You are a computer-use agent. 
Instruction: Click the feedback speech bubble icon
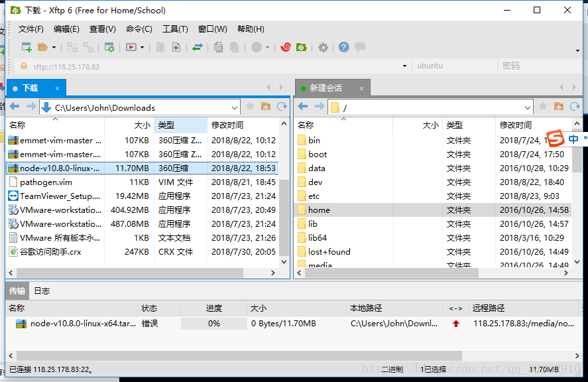click(x=359, y=47)
